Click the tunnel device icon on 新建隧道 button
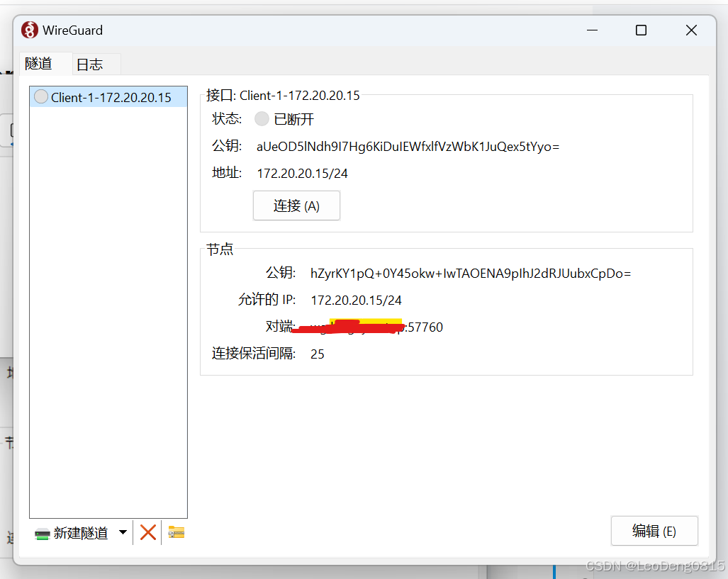Screen dimensions: 728x579 click(x=43, y=532)
